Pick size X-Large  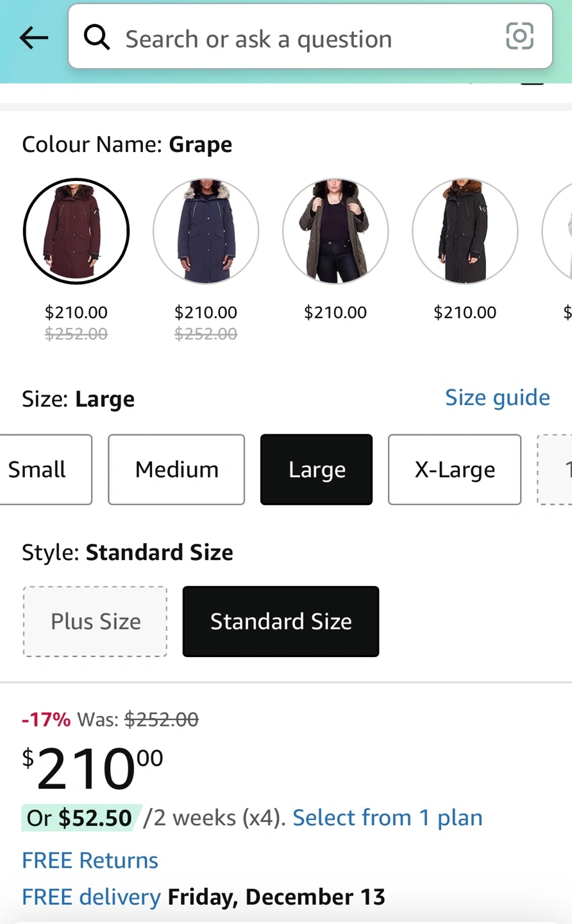pos(455,470)
